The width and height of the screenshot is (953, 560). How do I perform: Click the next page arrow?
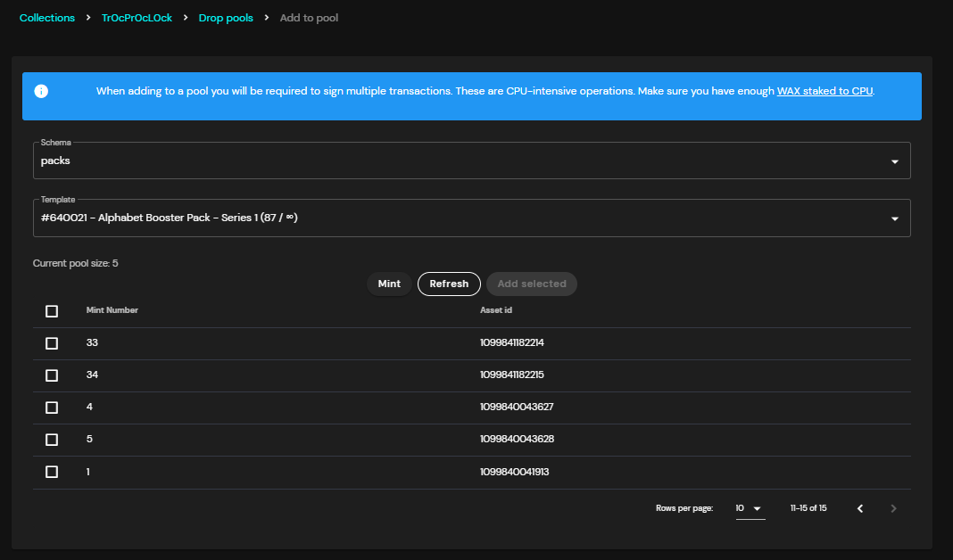pos(893,508)
